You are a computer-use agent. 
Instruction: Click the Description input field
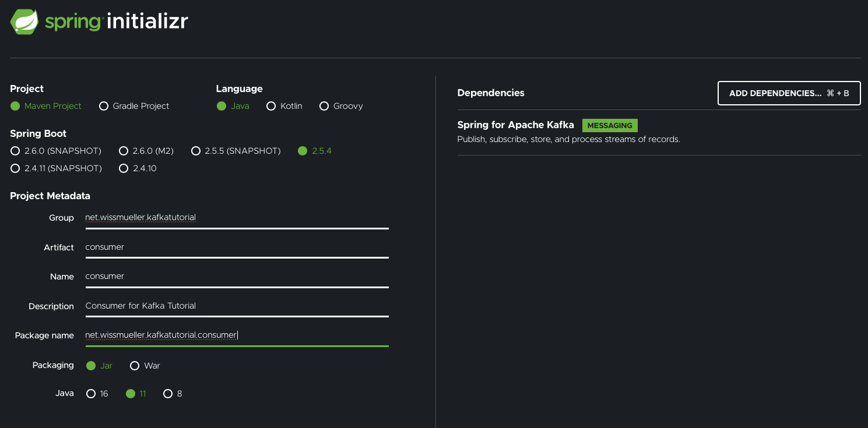pos(236,306)
